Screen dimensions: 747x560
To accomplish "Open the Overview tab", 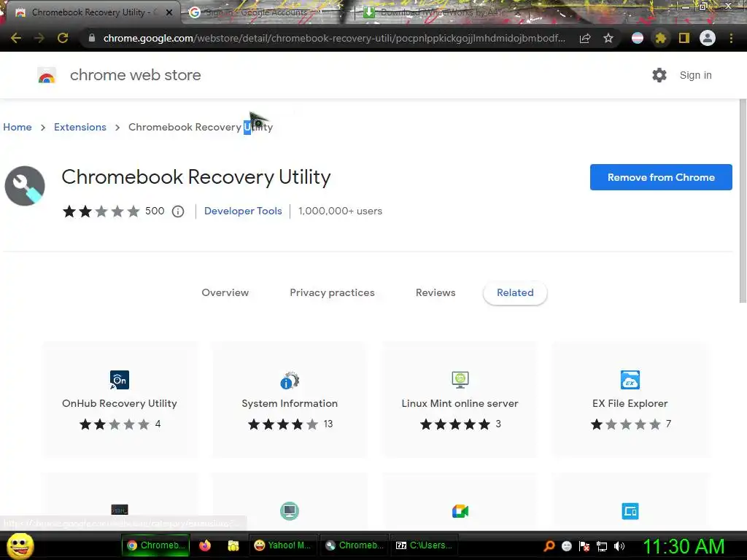I will coord(225,293).
